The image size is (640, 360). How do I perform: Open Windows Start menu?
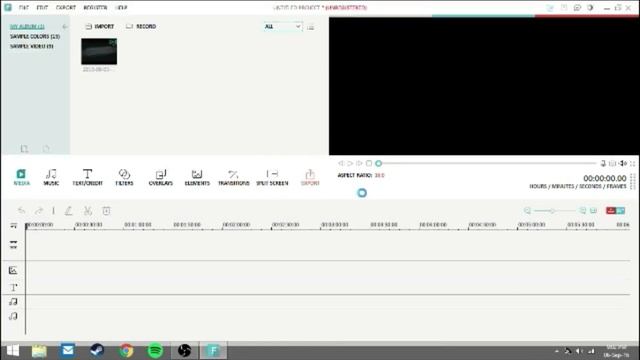tap(13, 351)
